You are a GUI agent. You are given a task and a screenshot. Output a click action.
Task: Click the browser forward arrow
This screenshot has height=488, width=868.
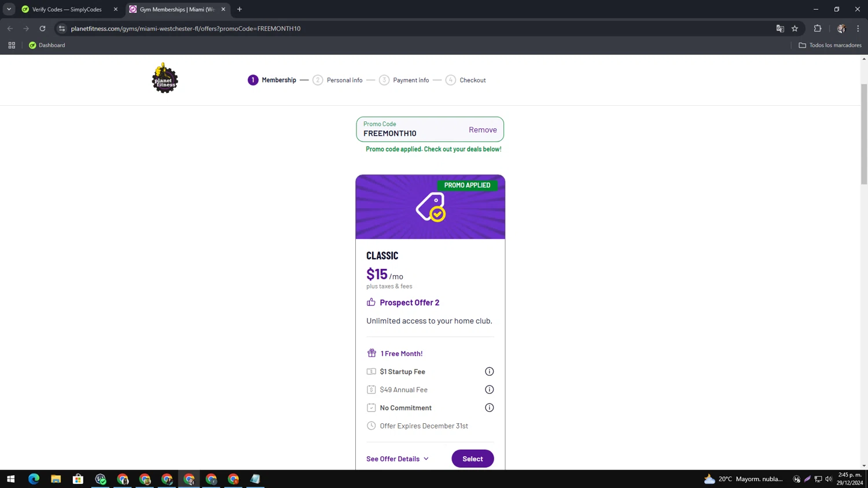(x=26, y=28)
